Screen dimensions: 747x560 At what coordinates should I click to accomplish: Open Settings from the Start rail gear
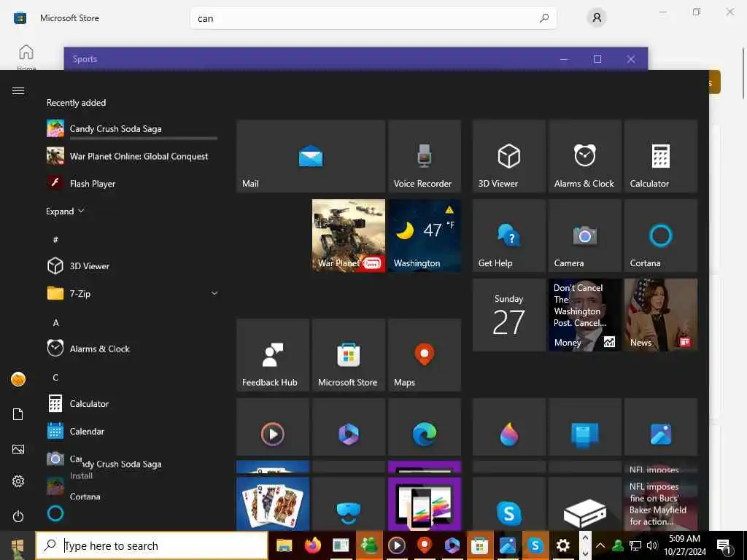point(18,481)
